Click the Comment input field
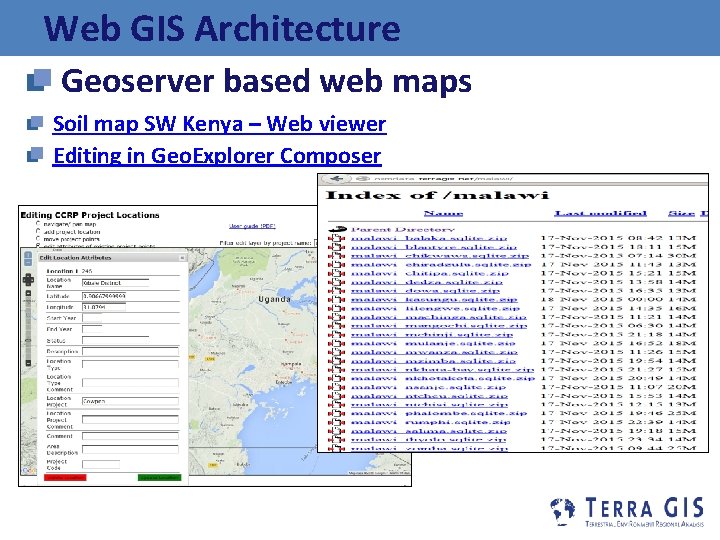This screenshot has width=720, height=540. (130, 436)
